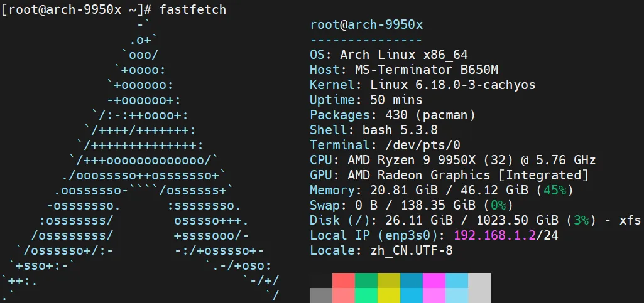The width and height of the screenshot is (644, 303).
Task: Click the text "AMD Radeon Graphics"
Action: click(x=419, y=176)
